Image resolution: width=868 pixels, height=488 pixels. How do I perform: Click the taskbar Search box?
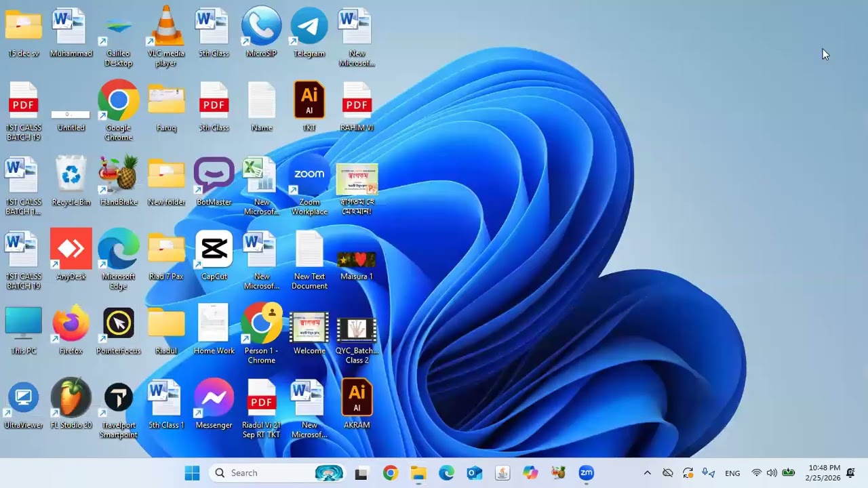pos(277,473)
